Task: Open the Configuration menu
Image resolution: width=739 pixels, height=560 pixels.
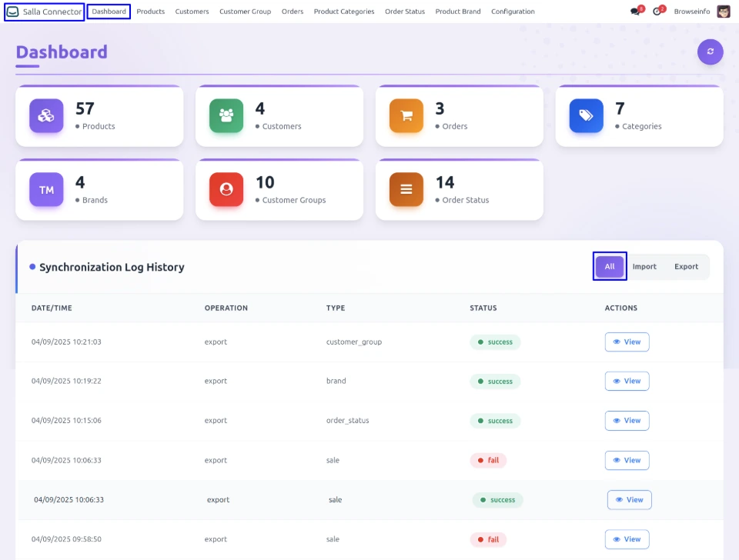Action: [513, 12]
